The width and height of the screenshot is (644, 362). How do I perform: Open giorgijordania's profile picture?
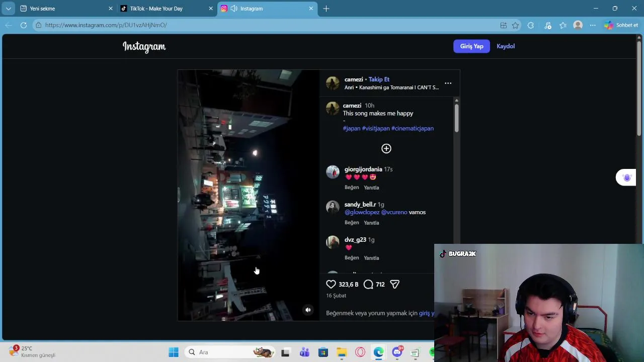point(333,172)
